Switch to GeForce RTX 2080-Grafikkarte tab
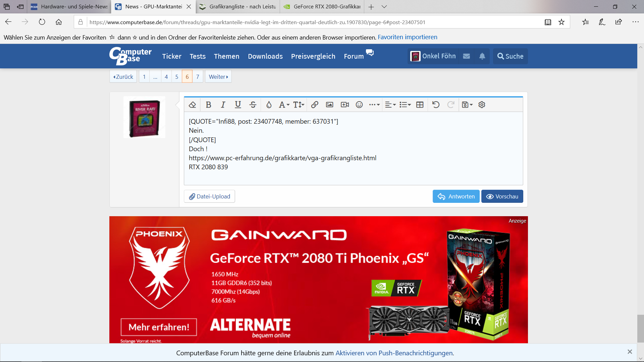The height and width of the screenshot is (362, 644). [322, 7]
